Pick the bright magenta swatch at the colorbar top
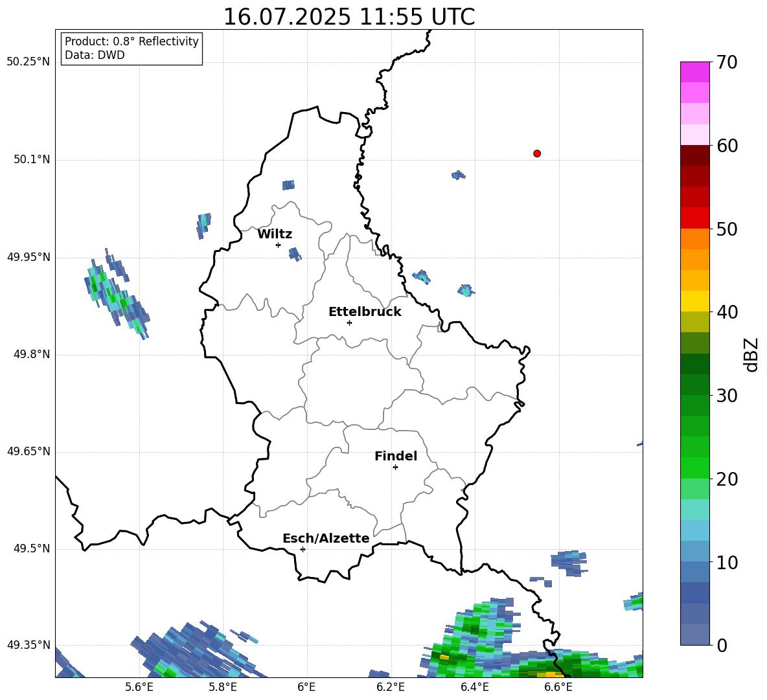 [694, 72]
